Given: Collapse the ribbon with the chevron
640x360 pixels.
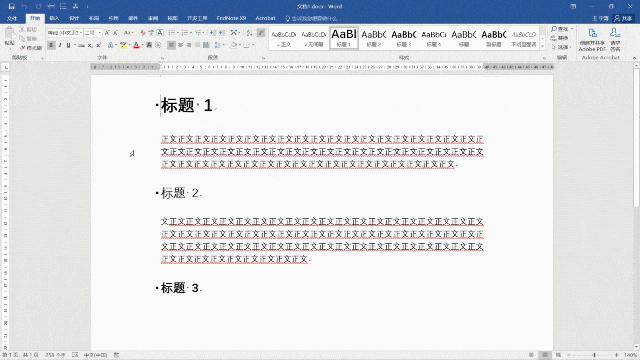Looking at the screenshot, I should point(635,58).
